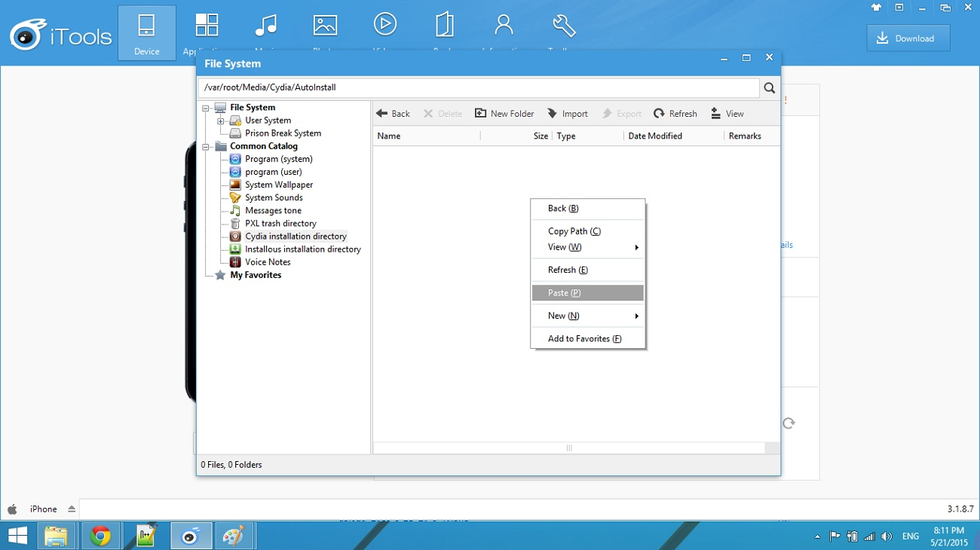Eject the iPhone using eject icon
This screenshot has height=550, width=980.
point(72,509)
